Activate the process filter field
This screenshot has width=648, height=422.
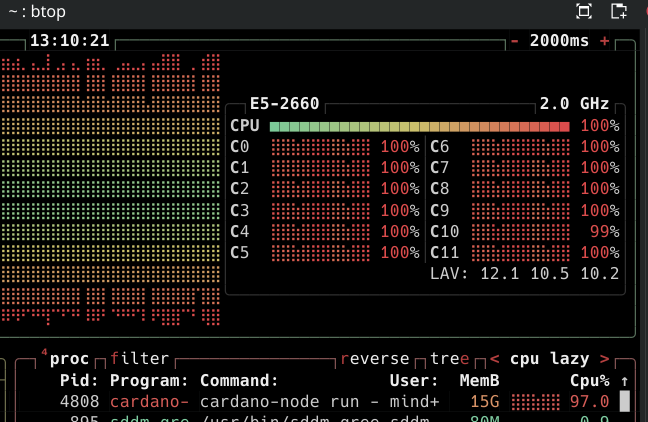click(140, 359)
